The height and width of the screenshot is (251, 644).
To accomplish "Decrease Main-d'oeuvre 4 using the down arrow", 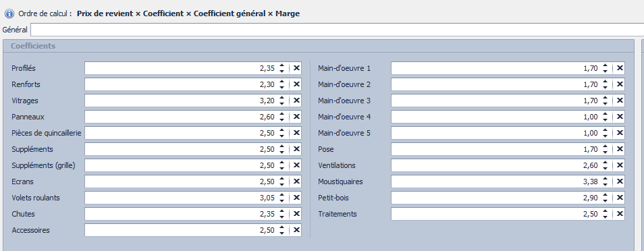I will tap(605, 119).
